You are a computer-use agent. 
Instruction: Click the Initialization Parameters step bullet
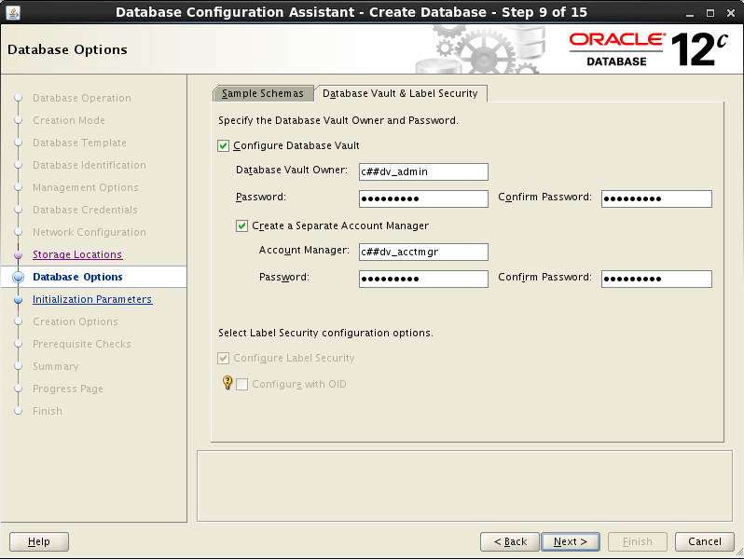pyautogui.click(x=18, y=300)
